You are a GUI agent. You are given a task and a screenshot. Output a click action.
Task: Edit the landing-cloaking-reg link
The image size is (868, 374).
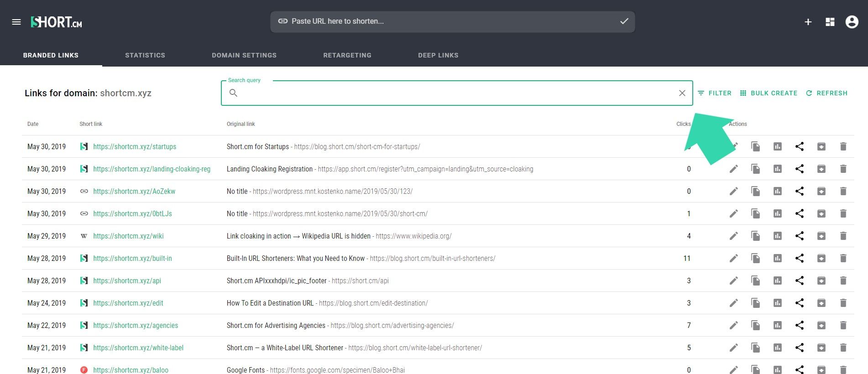click(x=733, y=169)
